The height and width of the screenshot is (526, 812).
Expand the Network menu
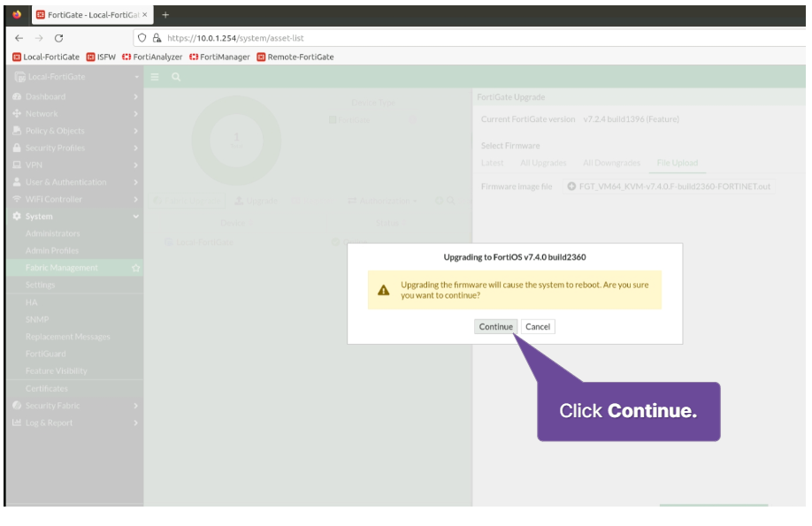click(x=75, y=114)
